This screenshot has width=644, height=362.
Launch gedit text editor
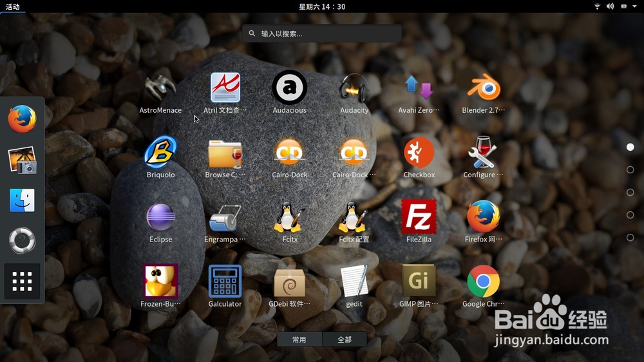(354, 287)
